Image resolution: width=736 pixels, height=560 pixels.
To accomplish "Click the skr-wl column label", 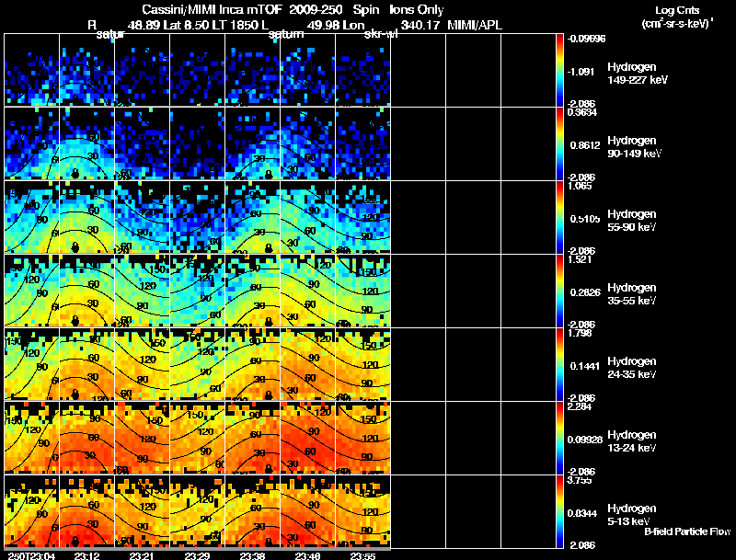I will (x=379, y=34).
